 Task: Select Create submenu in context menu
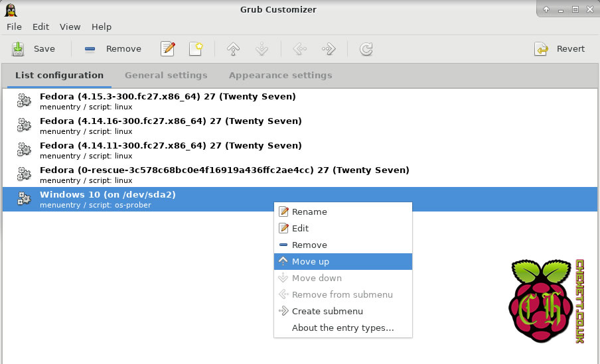[x=327, y=312]
